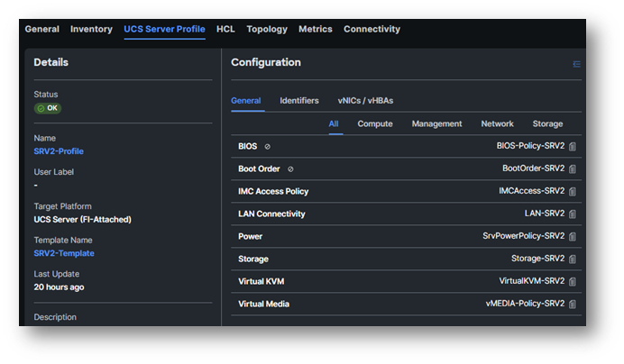Open policy details icon for BootOrder-SRV2
624x364 pixels.
point(573,169)
